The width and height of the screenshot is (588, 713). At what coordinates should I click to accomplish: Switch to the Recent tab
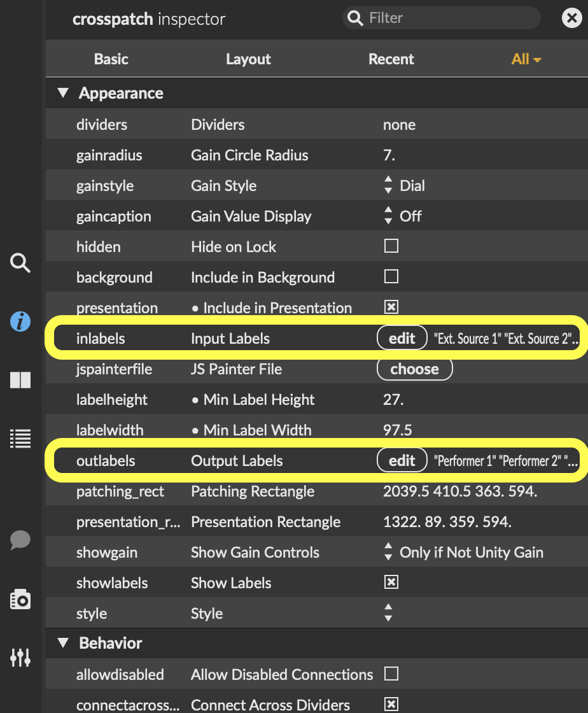391,59
